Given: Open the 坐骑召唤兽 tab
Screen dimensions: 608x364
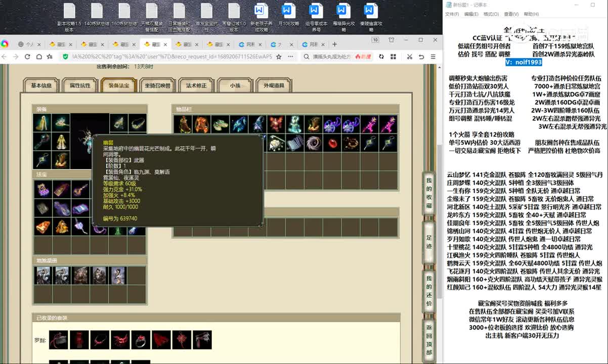Looking at the screenshot, I should (x=157, y=85).
